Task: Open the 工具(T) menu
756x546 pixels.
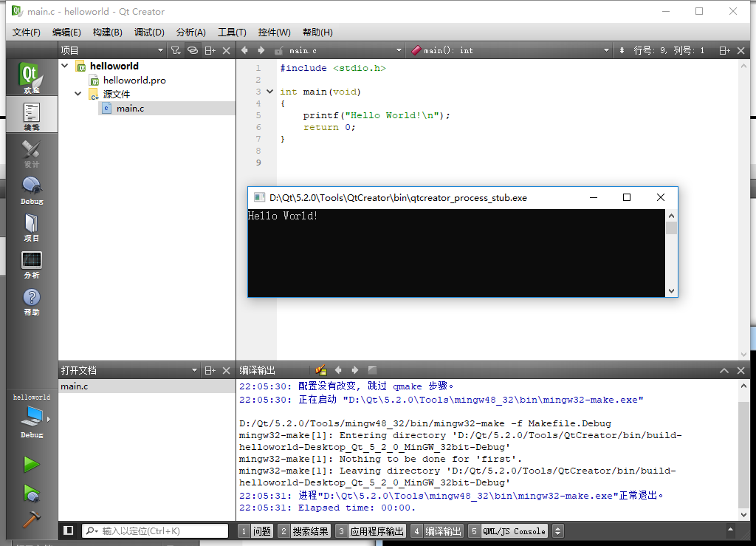Action: (x=231, y=32)
